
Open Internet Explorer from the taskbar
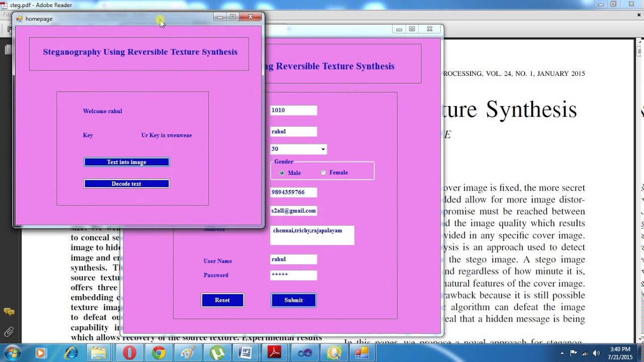pyautogui.click(x=71, y=353)
